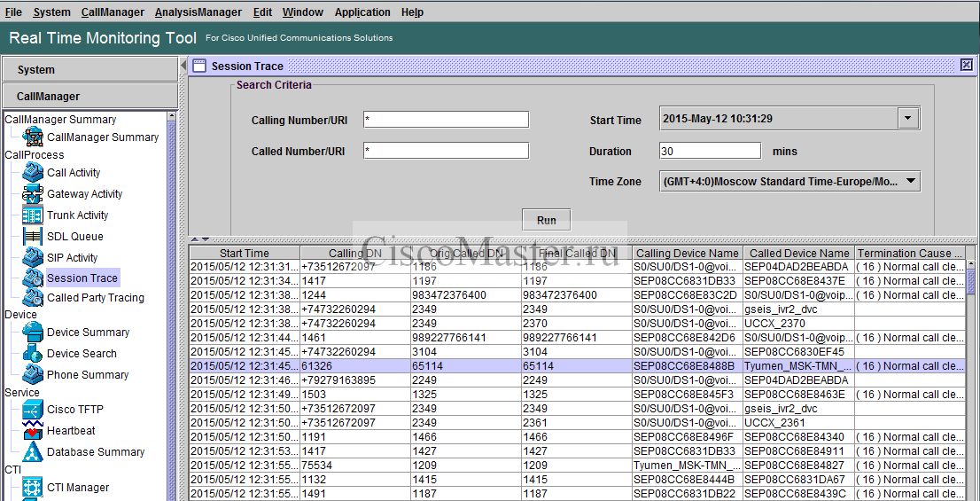Open Phone Summary icon
The image size is (980, 501).
click(33, 375)
